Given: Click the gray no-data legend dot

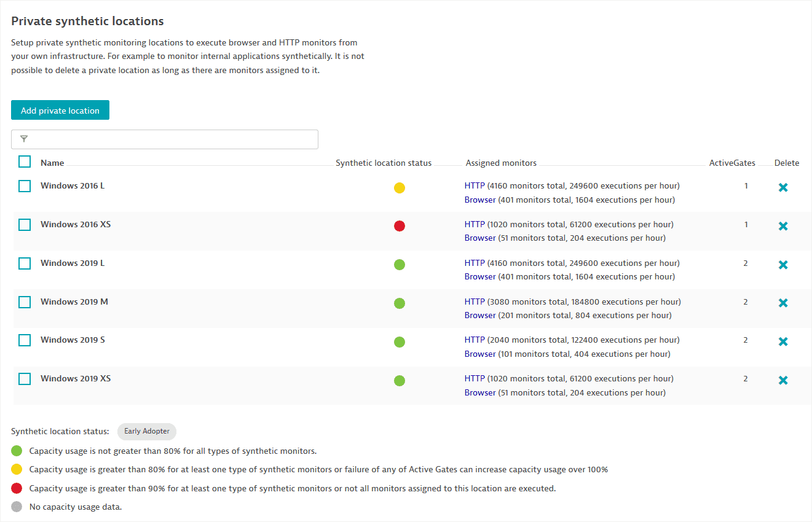Looking at the screenshot, I should point(17,507).
